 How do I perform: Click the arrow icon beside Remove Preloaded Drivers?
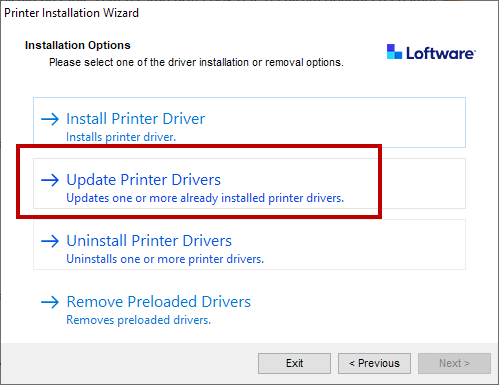[x=50, y=302]
